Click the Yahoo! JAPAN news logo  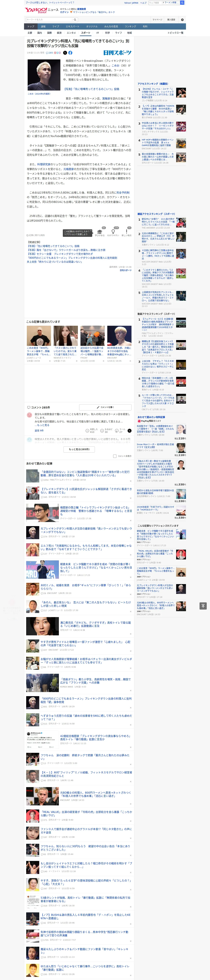point(42,10)
